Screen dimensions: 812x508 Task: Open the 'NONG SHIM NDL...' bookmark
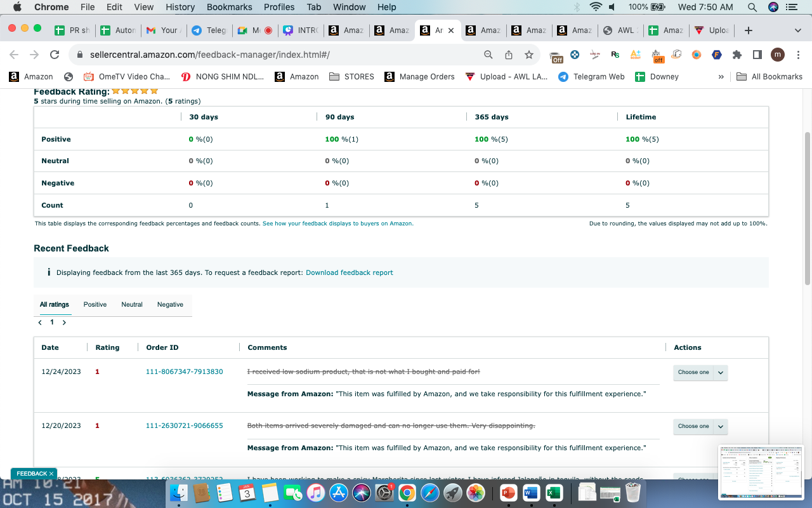coord(222,77)
